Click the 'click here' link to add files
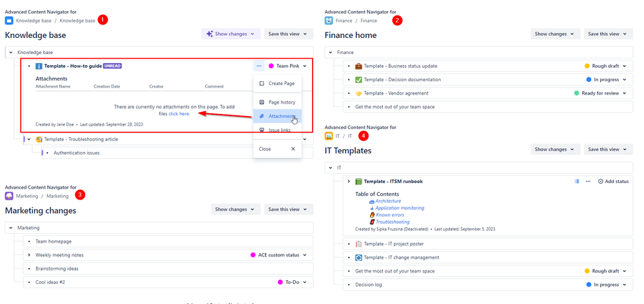Screen dimensions: 644x304 pos(179,114)
